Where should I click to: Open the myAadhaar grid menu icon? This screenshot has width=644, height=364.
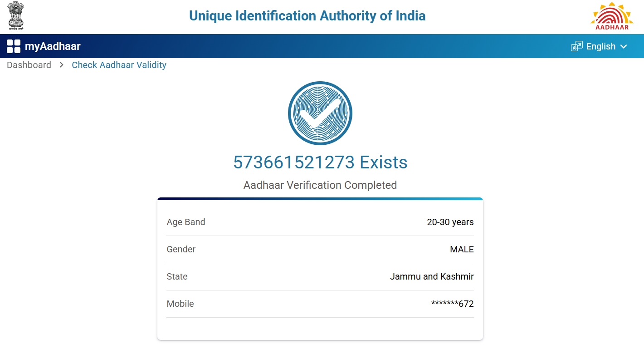pyautogui.click(x=14, y=46)
